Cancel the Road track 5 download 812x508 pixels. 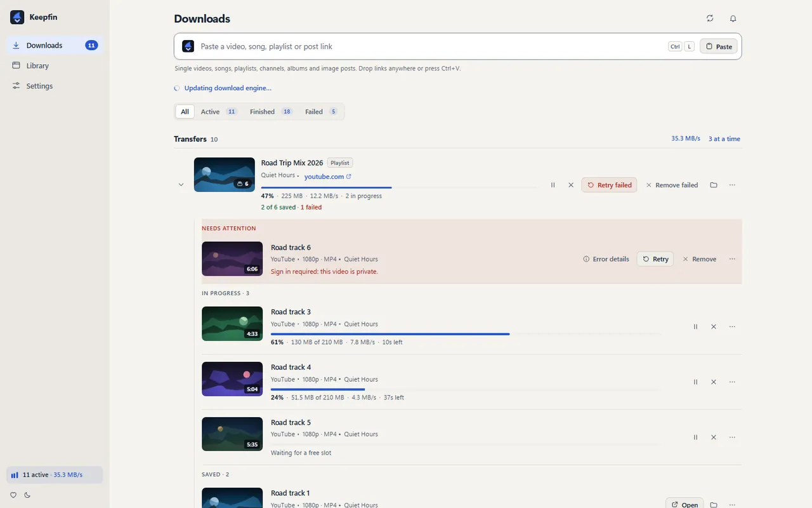[714, 437]
